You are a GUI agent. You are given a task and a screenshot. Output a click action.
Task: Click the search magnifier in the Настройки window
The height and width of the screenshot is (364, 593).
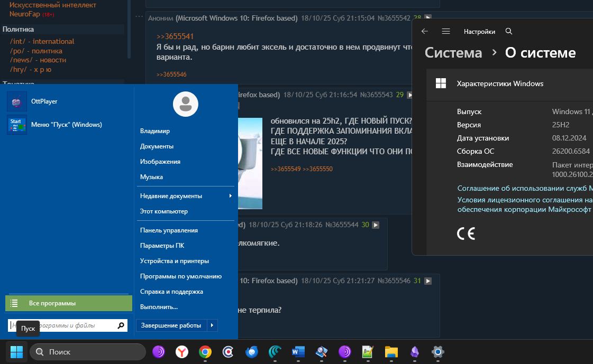[x=508, y=31]
